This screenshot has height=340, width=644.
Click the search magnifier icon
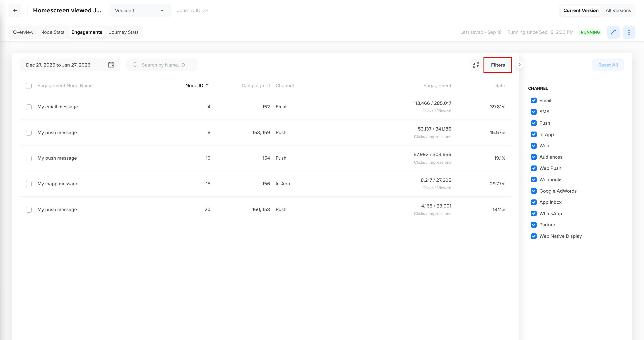click(x=135, y=65)
